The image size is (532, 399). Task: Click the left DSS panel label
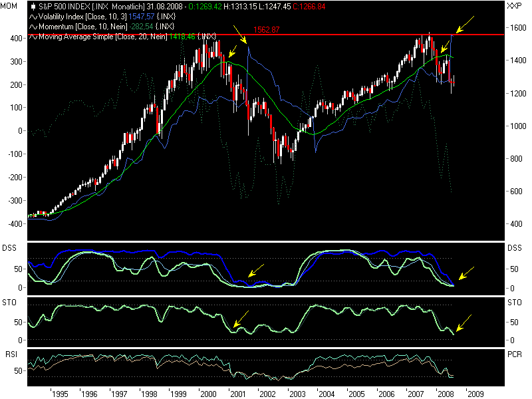coord(9,248)
